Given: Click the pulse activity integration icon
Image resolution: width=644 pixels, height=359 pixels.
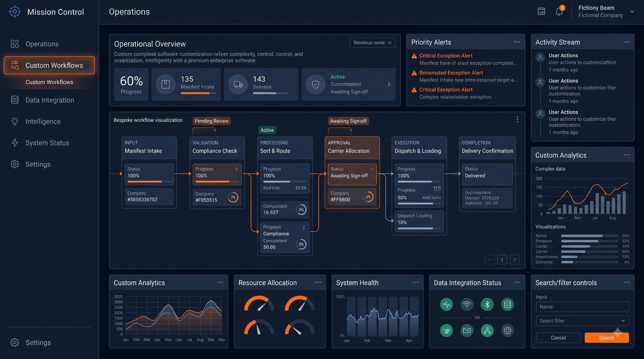Looking at the screenshot, I should (x=446, y=304).
